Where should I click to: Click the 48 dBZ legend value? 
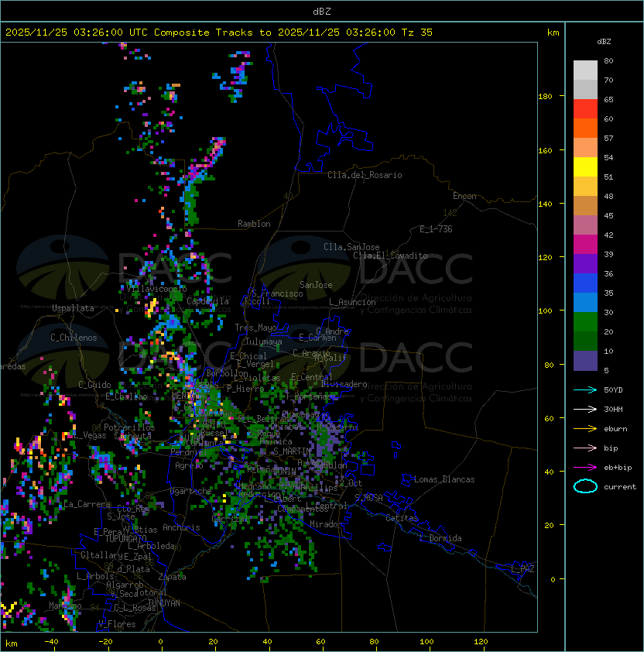(x=608, y=196)
